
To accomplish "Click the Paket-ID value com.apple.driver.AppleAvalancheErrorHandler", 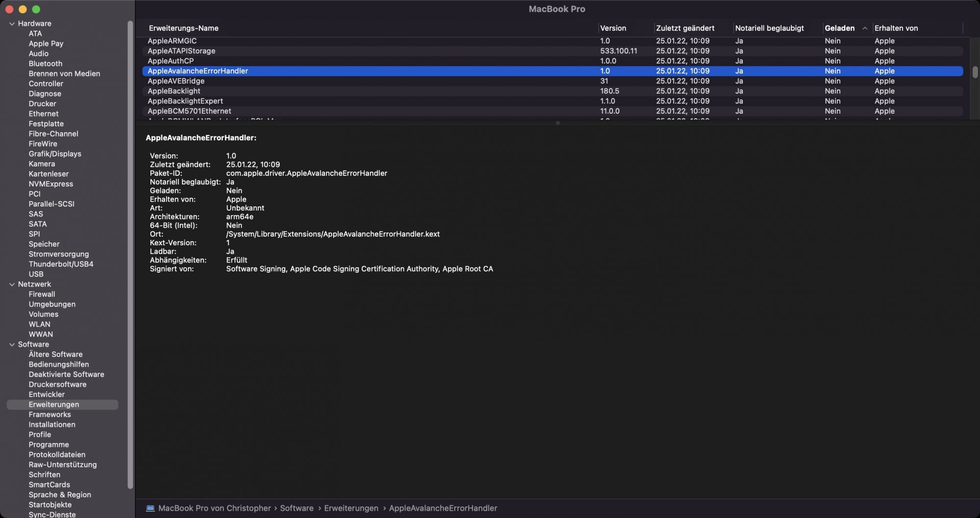I will pyautogui.click(x=307, y=173).
